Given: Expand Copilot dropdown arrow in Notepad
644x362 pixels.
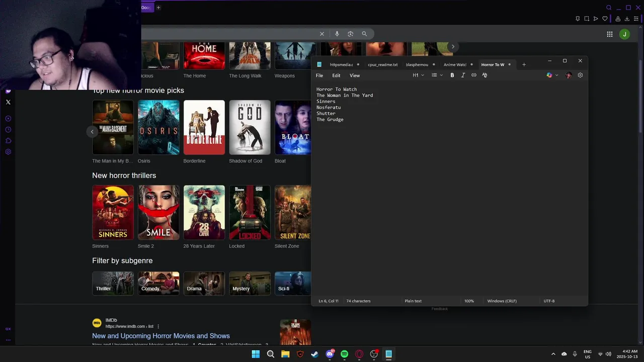Looking at the screenshot, I should pyautogui.click(x=556, y=75).
